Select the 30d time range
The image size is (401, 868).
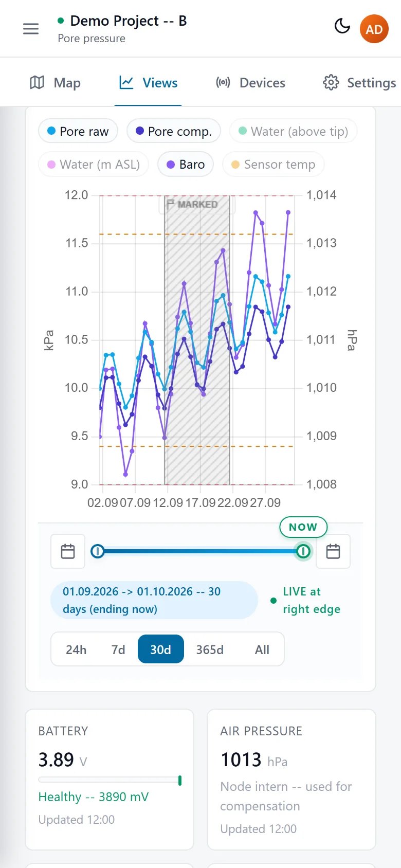[160, 649]
